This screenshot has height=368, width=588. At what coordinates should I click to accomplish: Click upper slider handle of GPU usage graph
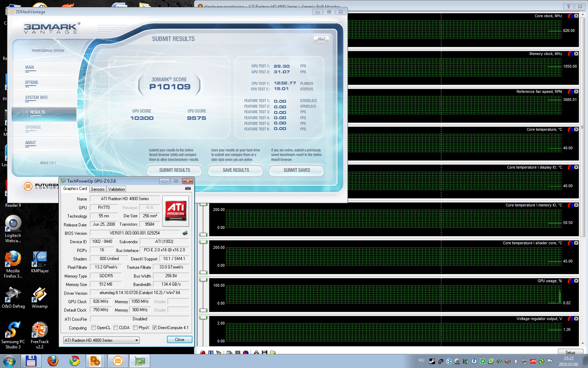pyautogui.click(x=203, y=280)
